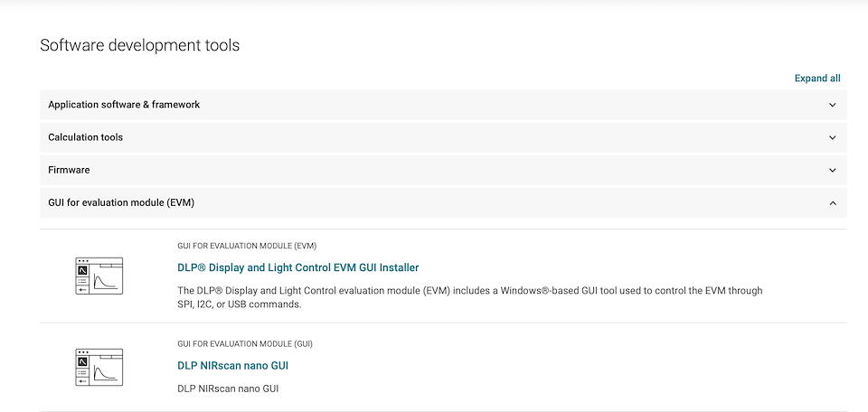This screenshot has height=412, width=868.
Task: Click the GUI for evaluation module (EVM) label
Action: [x=121, y=203]
